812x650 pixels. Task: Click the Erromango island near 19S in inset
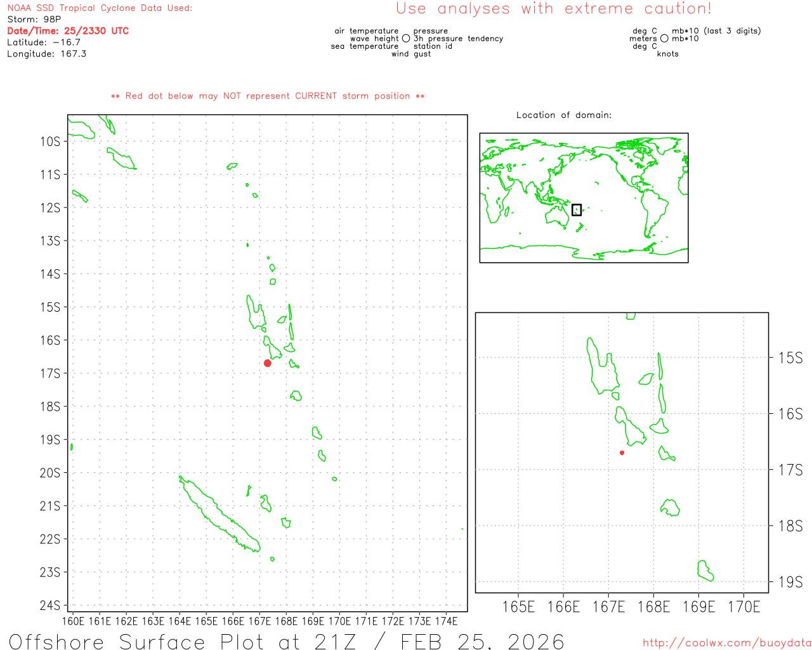(705, 571)
